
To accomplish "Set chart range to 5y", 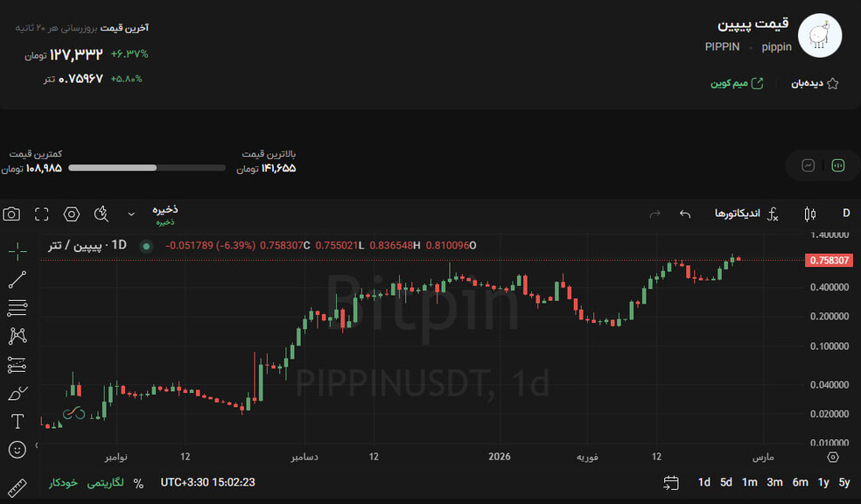I will coord(844,482).
